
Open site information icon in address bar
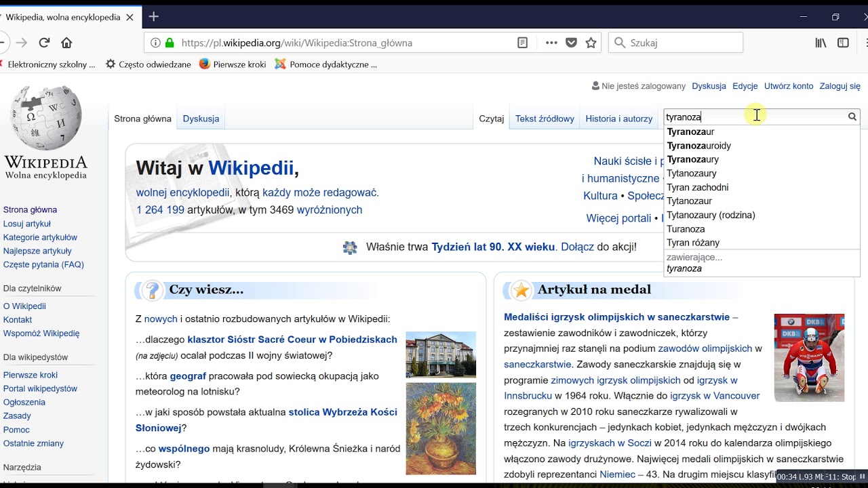155,43
